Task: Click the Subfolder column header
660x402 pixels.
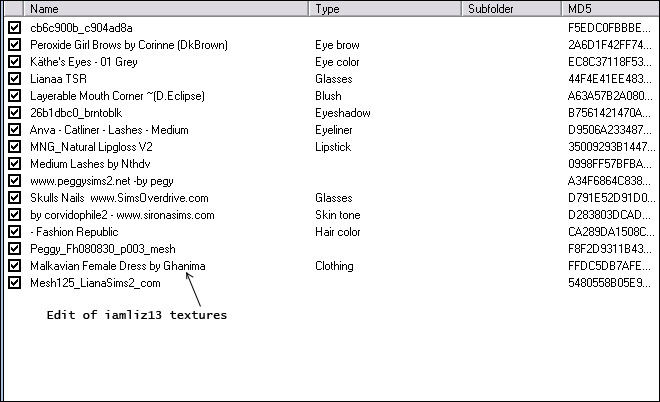Action: (510, 9)
